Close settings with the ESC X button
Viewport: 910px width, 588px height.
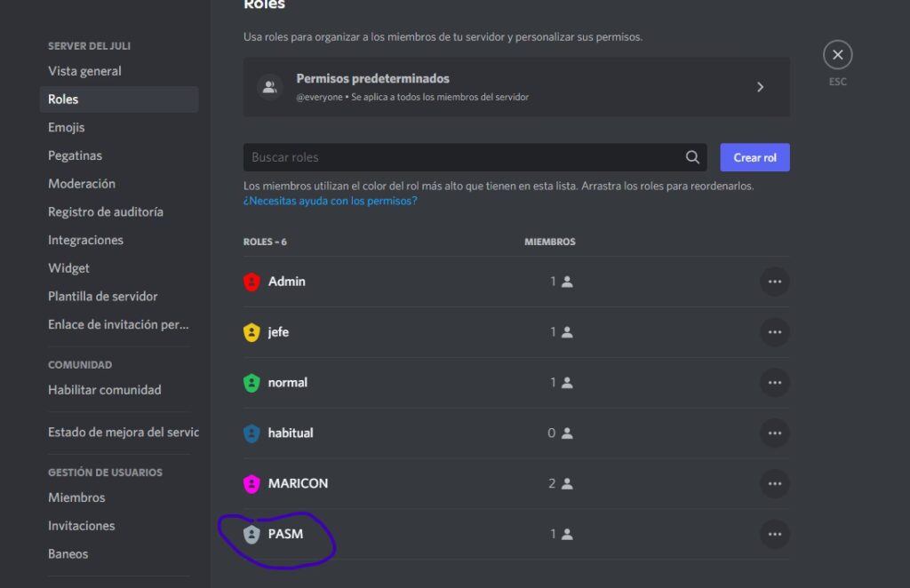pos(837,54)
